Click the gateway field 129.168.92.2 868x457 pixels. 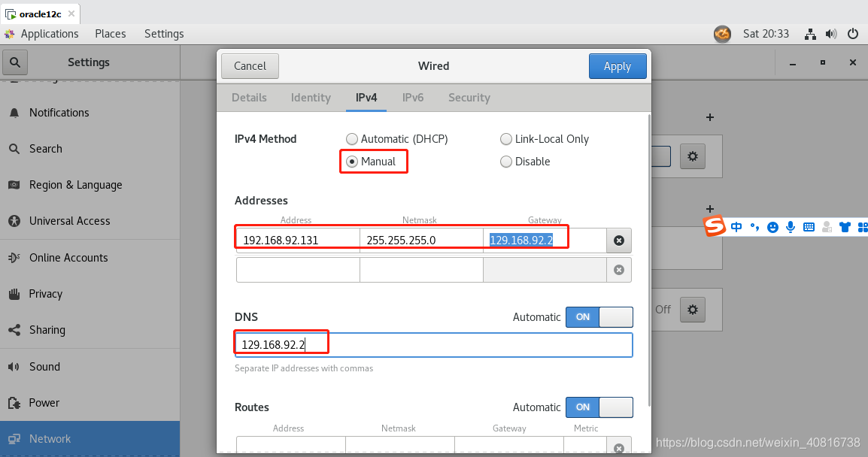pyautogui.click(x=545, y=240)
